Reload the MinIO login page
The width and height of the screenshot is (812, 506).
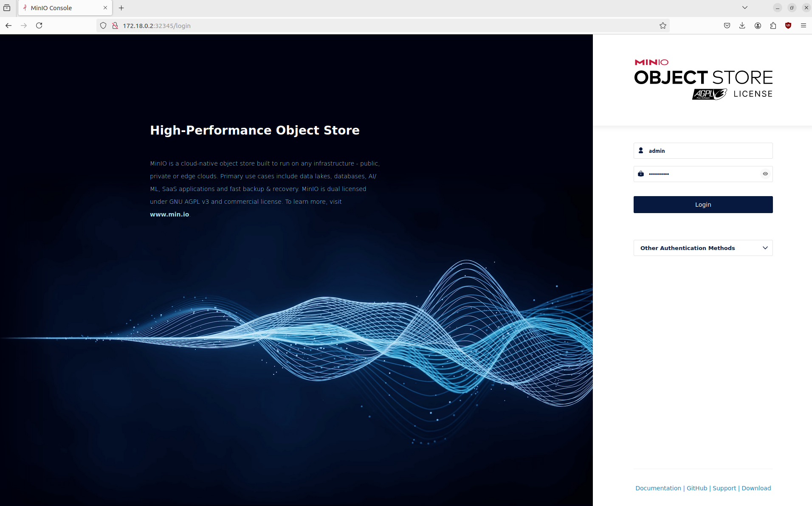[39, 25]
